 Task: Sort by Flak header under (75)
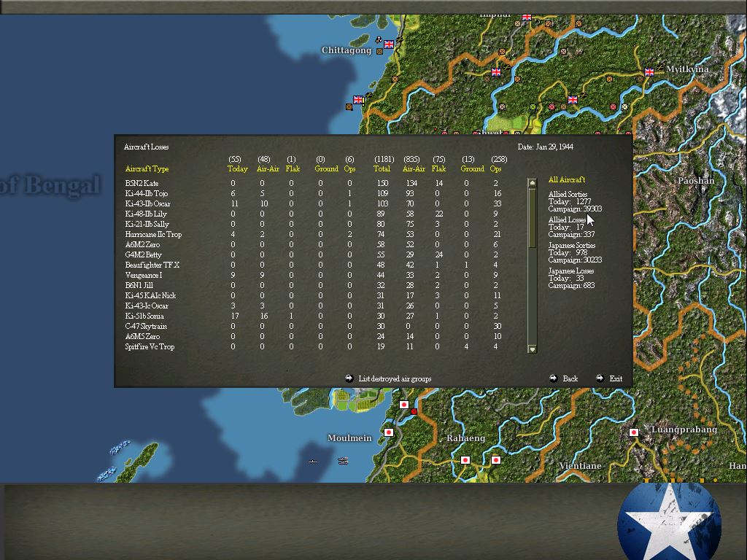pyautogui.click(x=438, y=168)
